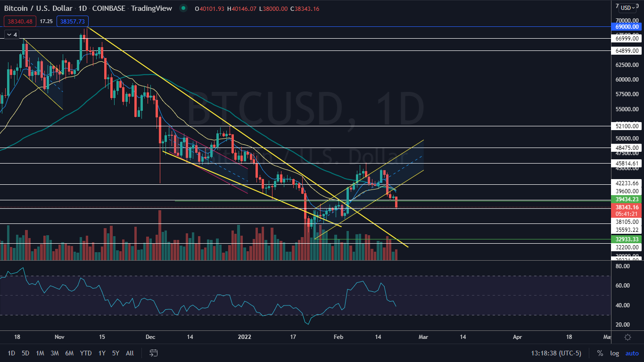Select the 1M time range

click(40, 353)
